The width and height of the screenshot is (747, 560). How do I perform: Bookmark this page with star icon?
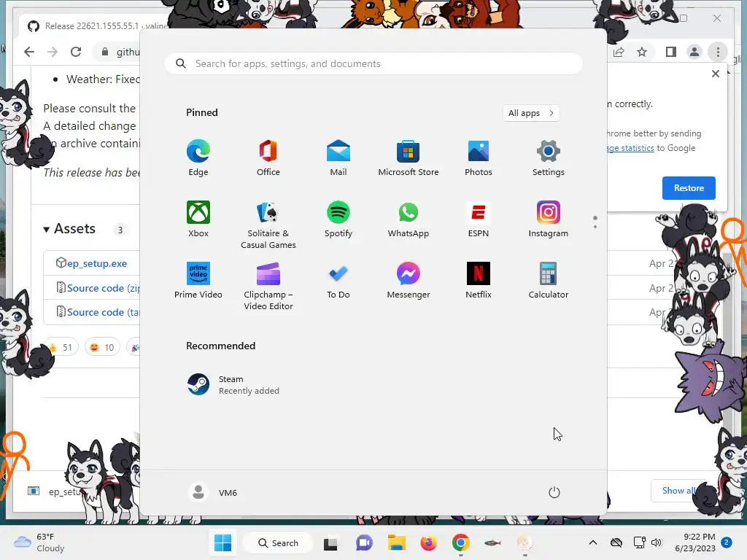(x=642, y=52)
